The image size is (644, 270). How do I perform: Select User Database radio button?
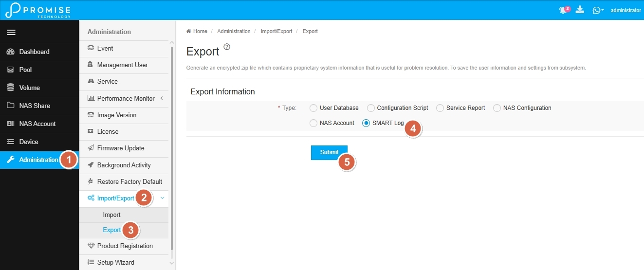point(313,108)
